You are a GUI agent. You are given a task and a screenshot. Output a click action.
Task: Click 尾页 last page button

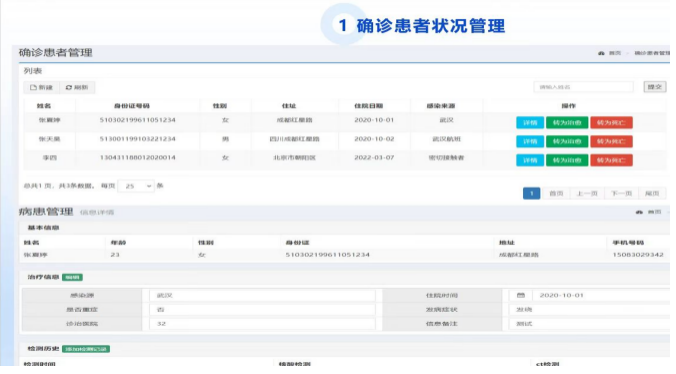(x=652, y=193)
